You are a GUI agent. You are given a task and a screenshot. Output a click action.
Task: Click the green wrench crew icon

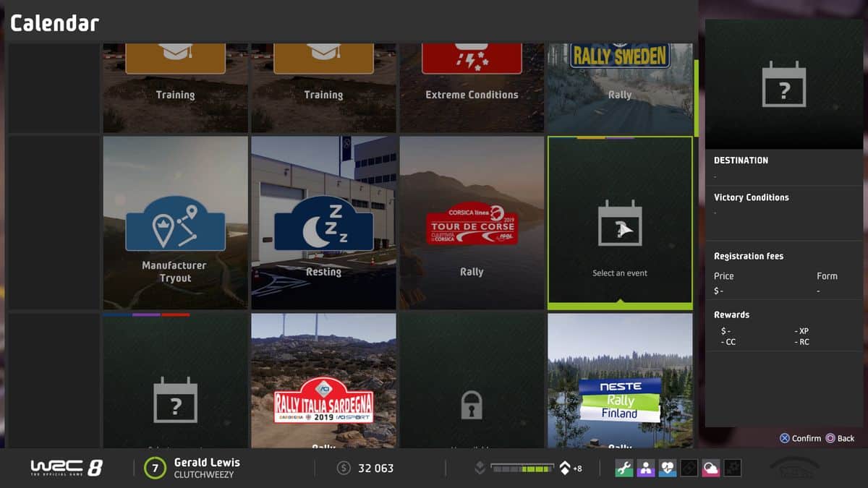click(x=624, y=468)
